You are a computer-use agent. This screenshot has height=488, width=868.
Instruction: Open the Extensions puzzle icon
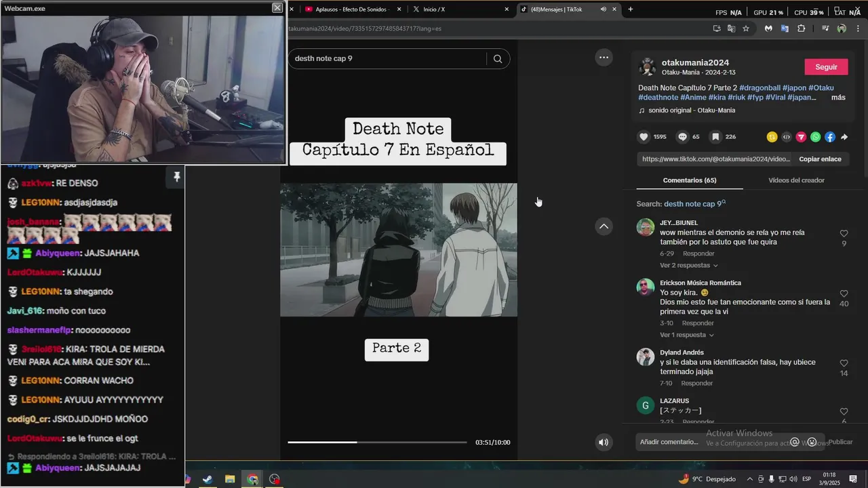tap(802, 28)
